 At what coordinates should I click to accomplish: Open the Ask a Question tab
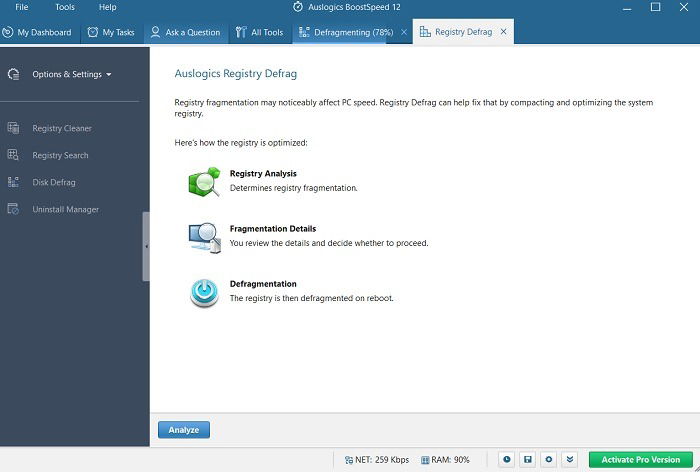(x=186, y=32)
